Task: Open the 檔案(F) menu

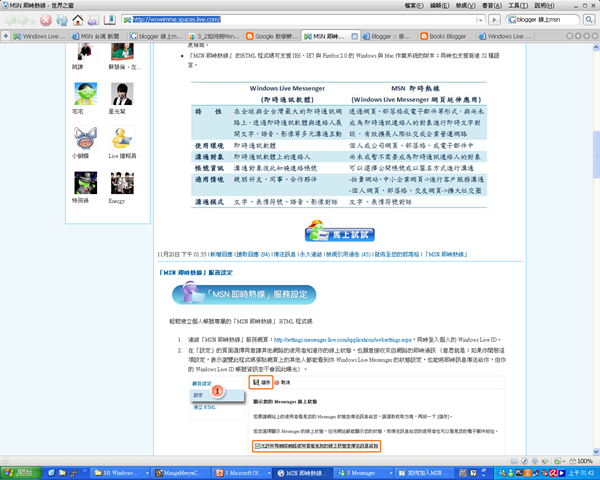Action: (x=414, y=5)
